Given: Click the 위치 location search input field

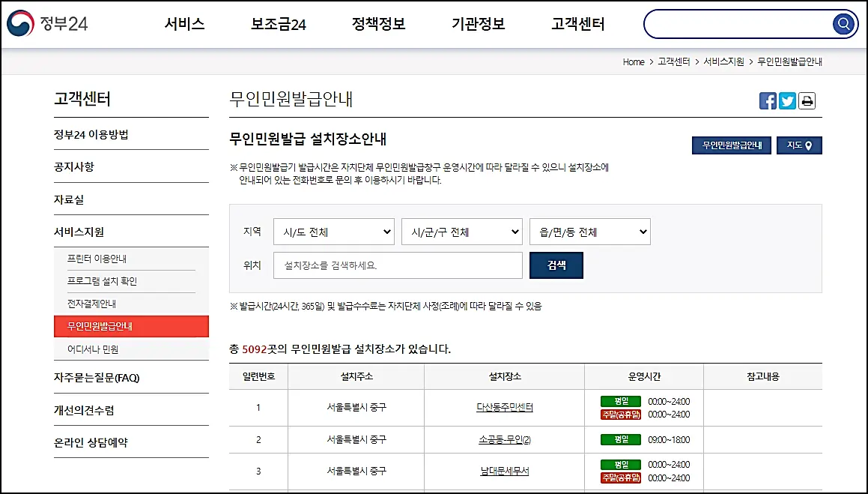Looking at the screenshot, I should [x=397, y=265].
